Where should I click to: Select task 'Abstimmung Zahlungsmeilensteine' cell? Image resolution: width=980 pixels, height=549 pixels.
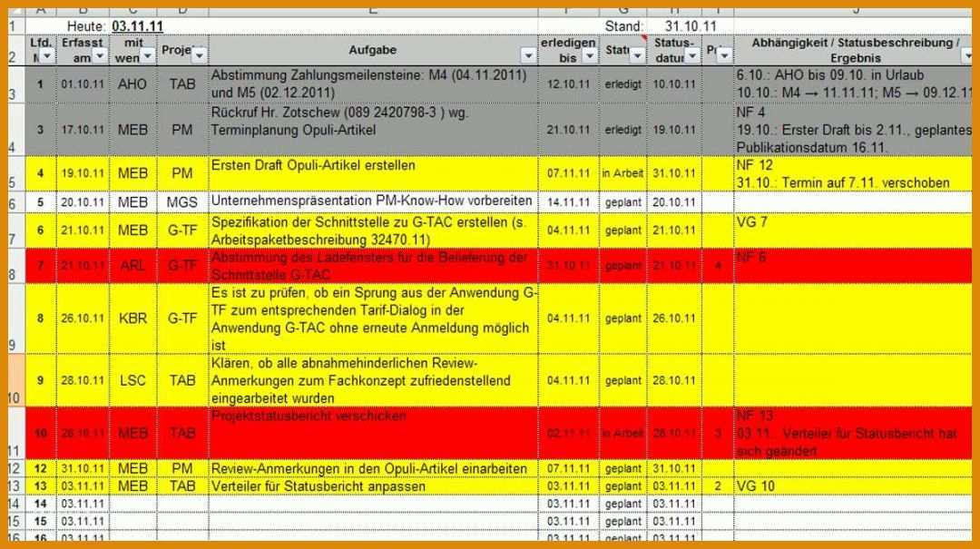pos(373,83)
